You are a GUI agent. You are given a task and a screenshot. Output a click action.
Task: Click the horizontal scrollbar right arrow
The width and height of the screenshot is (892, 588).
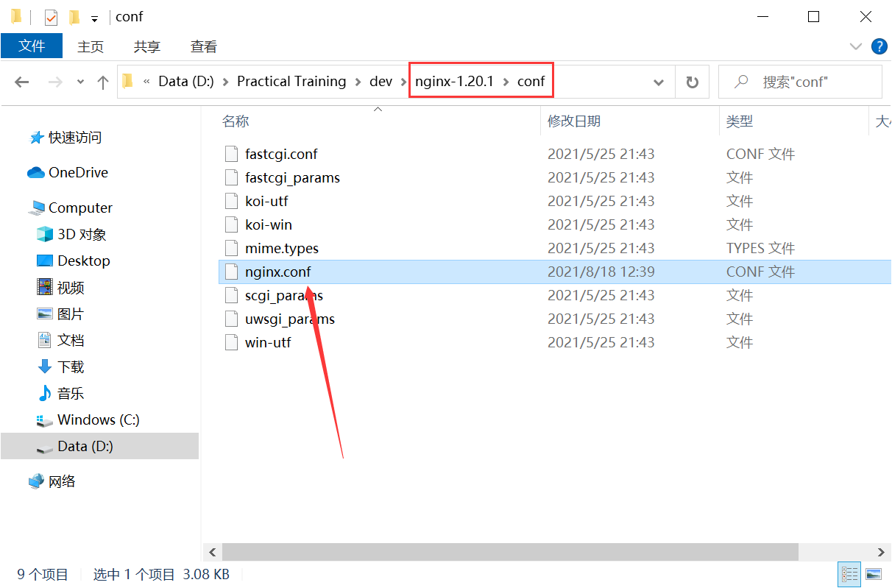coord(881,552)
